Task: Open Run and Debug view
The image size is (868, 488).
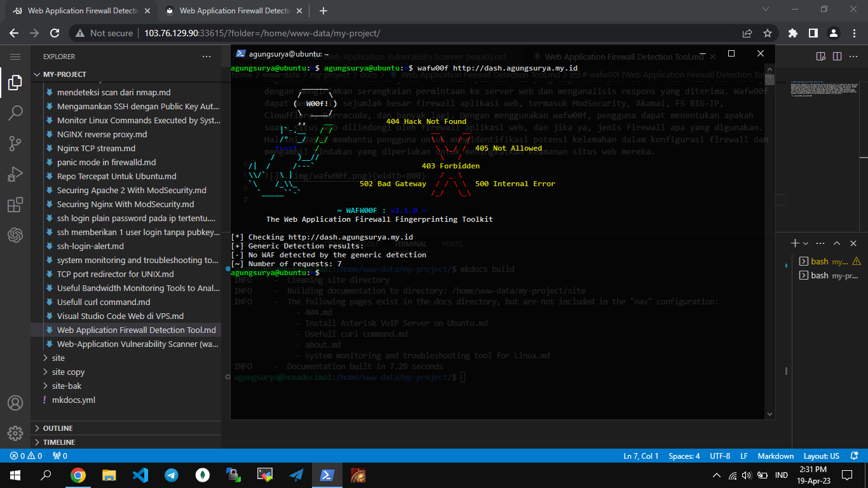Action: tap(15, 174)
